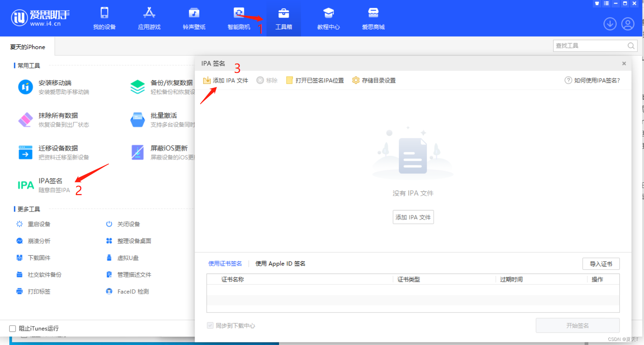This screenshot has width=644, height=345.
Task: Open 教程中心 tutorial center
Action: click(x=328, y=18)
